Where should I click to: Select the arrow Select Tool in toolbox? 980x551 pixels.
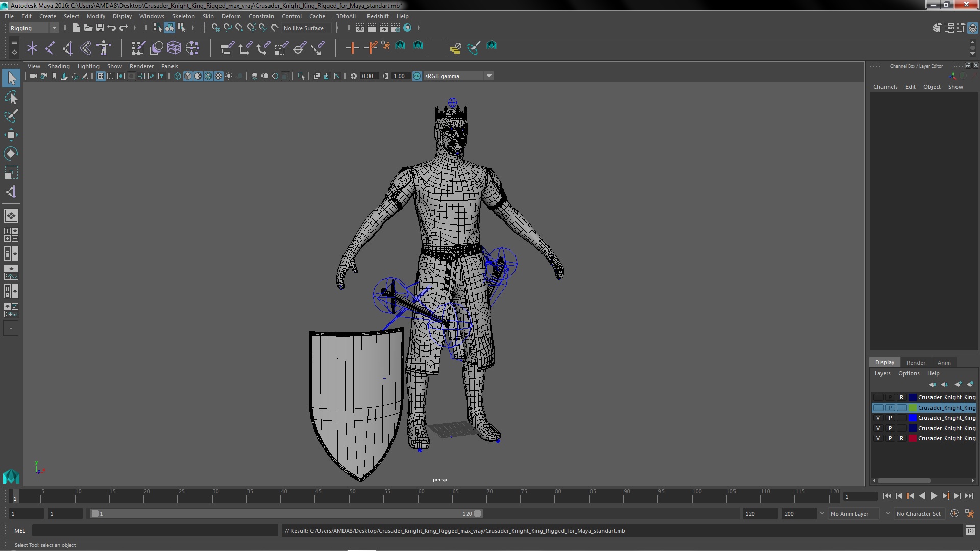11,78
